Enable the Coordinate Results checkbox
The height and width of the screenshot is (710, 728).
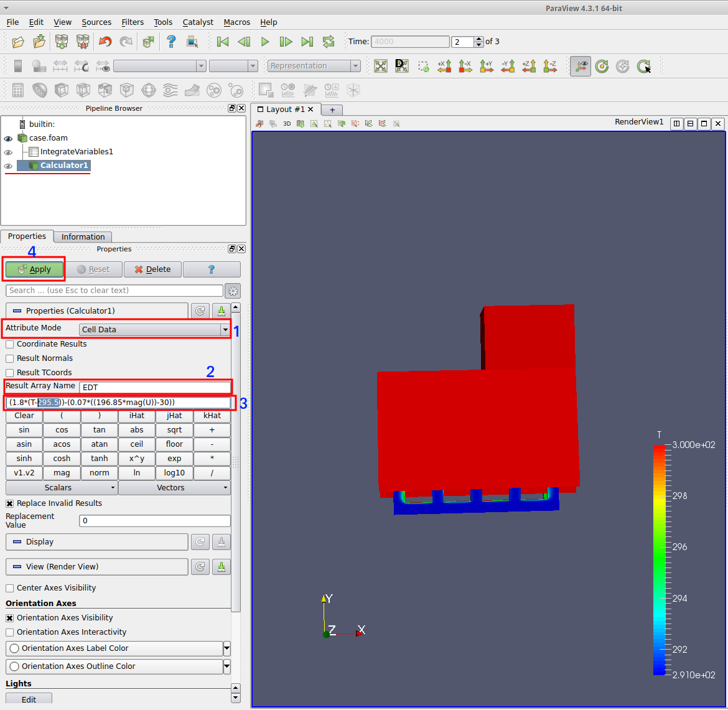pyautogui.click(x=10, y=344)
